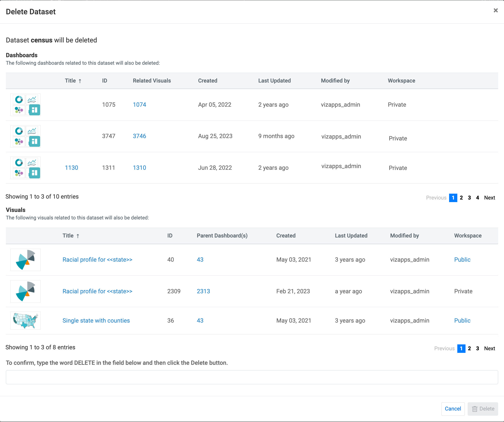Select dashboards page 1
Image resolution: width=504 pixels, height=422 pixels.
pos(453,198)
